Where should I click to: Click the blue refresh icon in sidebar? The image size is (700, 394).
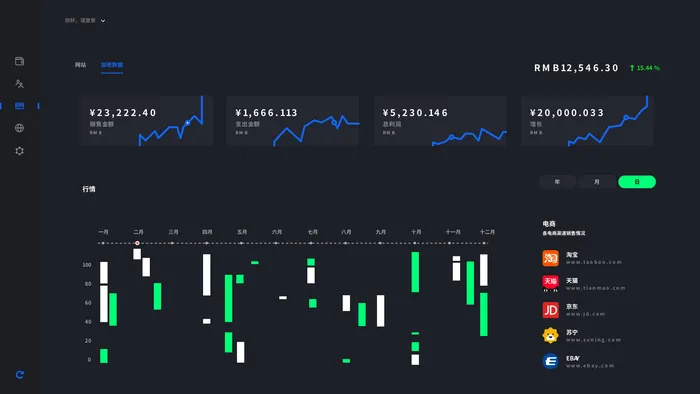20,375
